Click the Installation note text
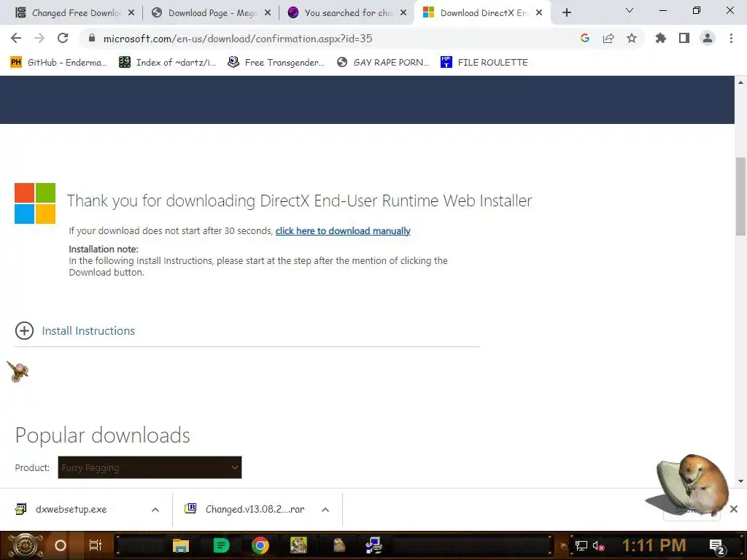This screenshot has width=747, height=560. (x=104, y=249)
